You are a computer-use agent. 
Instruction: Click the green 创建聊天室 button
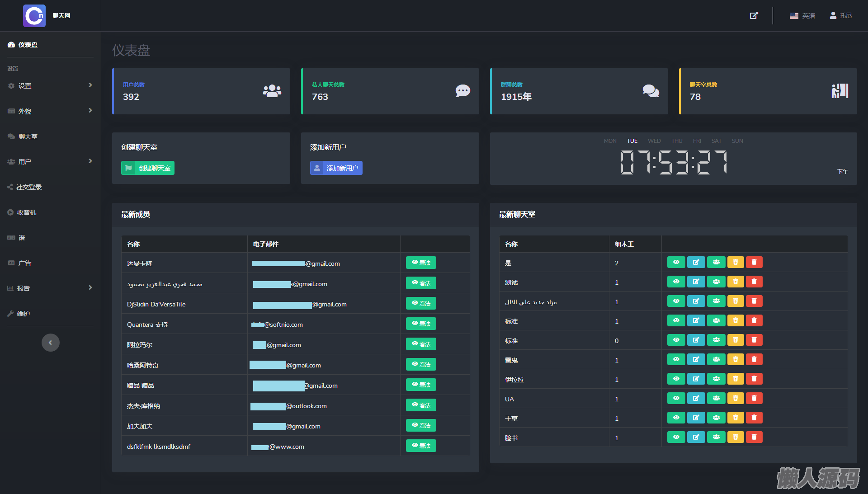click(x=148, y=168)
